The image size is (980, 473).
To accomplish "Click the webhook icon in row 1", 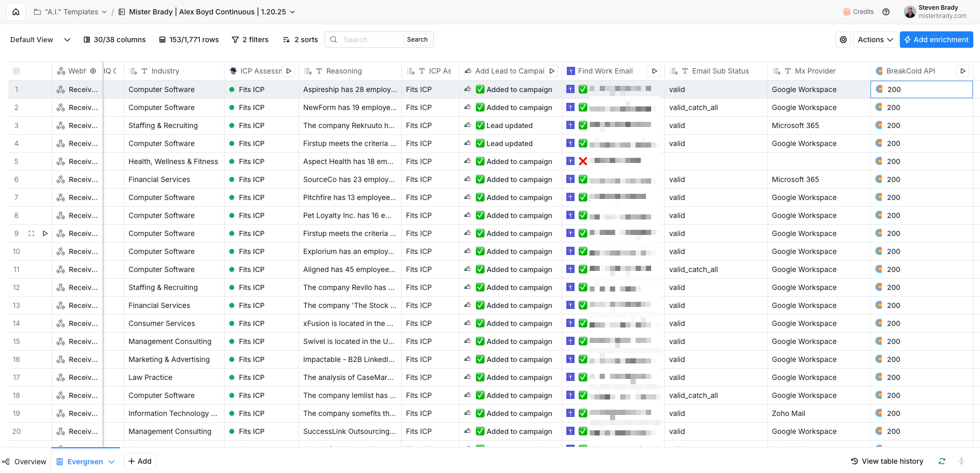I will coord(61,89).
